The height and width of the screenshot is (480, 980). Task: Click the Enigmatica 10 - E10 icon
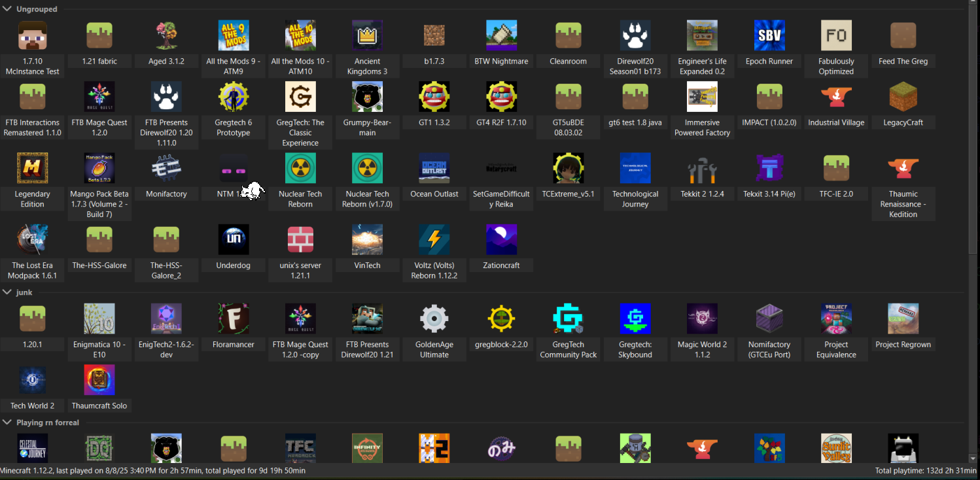click(99, 318)
